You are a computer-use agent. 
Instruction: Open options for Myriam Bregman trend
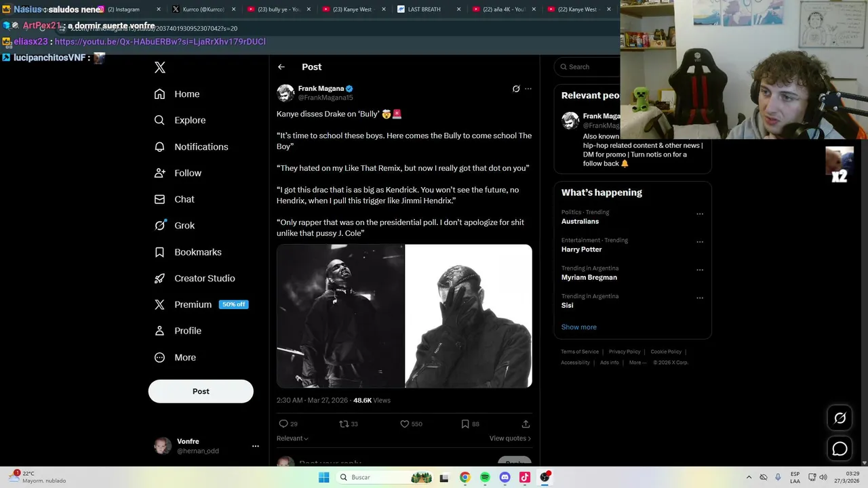tap(700, 270)
